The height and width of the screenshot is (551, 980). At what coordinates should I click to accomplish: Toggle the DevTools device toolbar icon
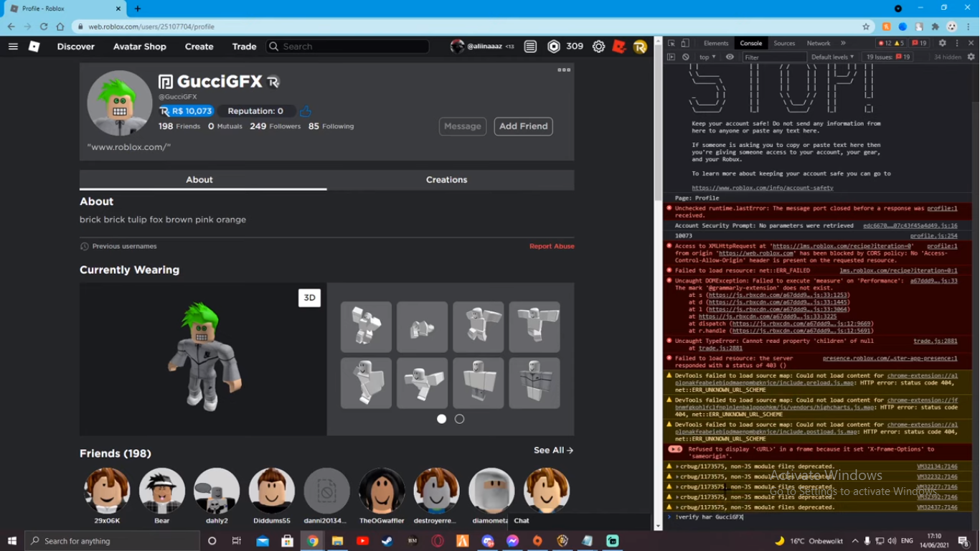(x=685, y=43)
